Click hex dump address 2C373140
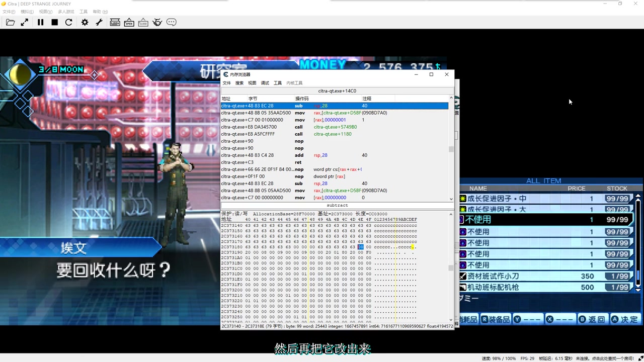 coord(231,225)
